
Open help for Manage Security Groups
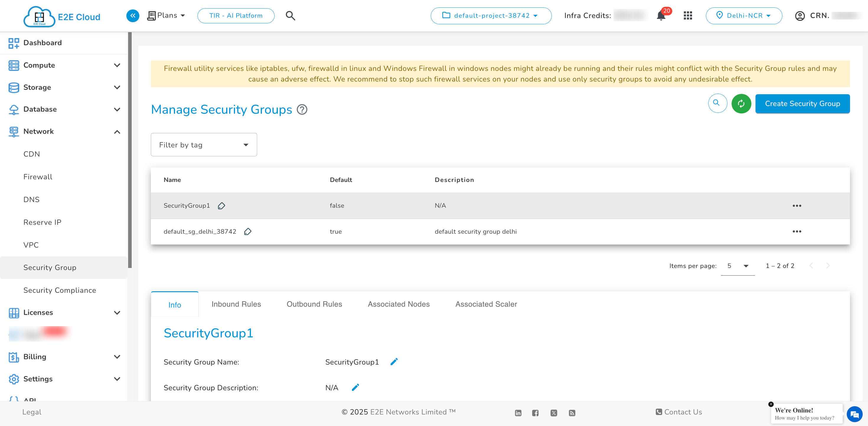tap(302, 109)
